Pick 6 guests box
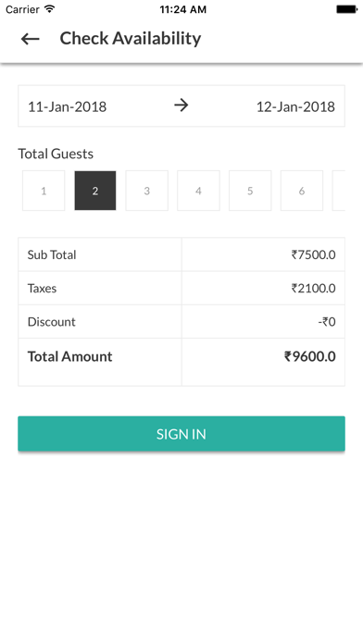Screen dimensions: 363x644 (x=302, y=191)
